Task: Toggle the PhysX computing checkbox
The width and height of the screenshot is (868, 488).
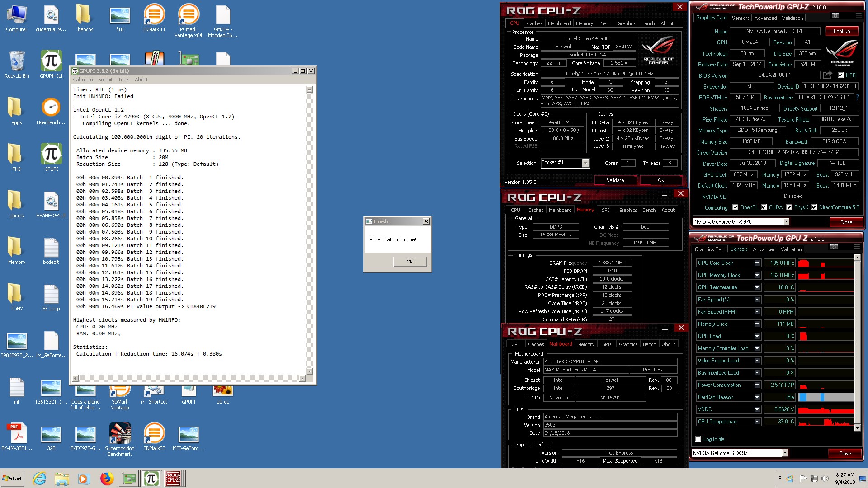Action: 789,207
